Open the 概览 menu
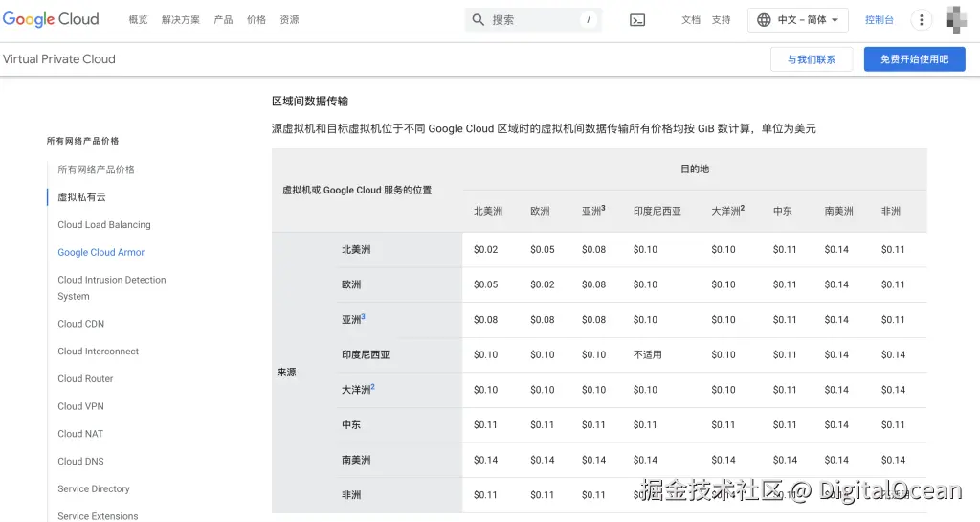The width and height of the screenshot is (980, 522). click(x=138, y=20)
